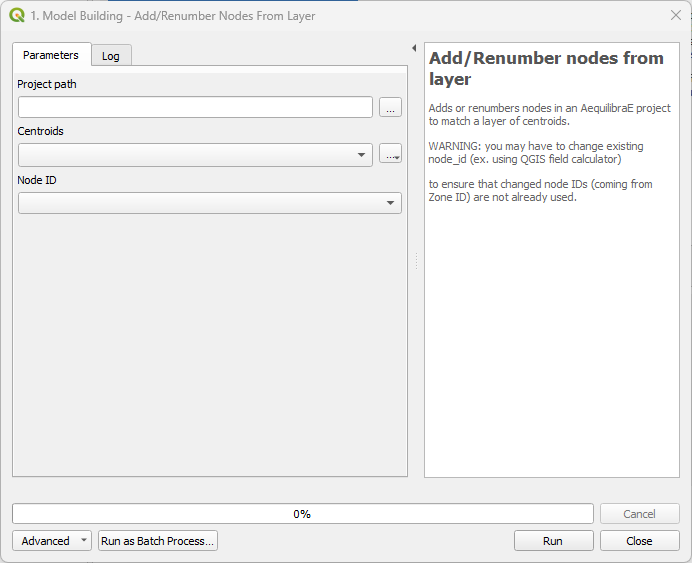Click the 0% progress bar
This screenshot has height=563, width=692.
(x=303, y=514)
